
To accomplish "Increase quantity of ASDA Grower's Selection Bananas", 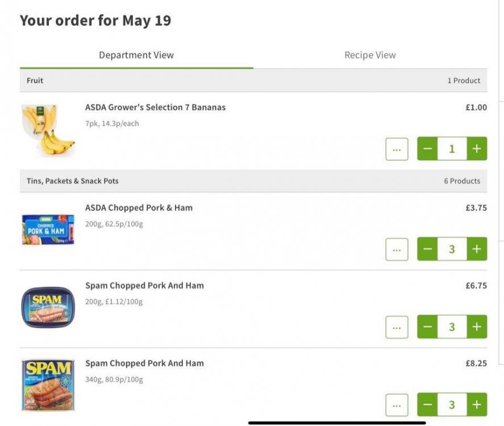I will pyautogui.click(x=477, y=149).
